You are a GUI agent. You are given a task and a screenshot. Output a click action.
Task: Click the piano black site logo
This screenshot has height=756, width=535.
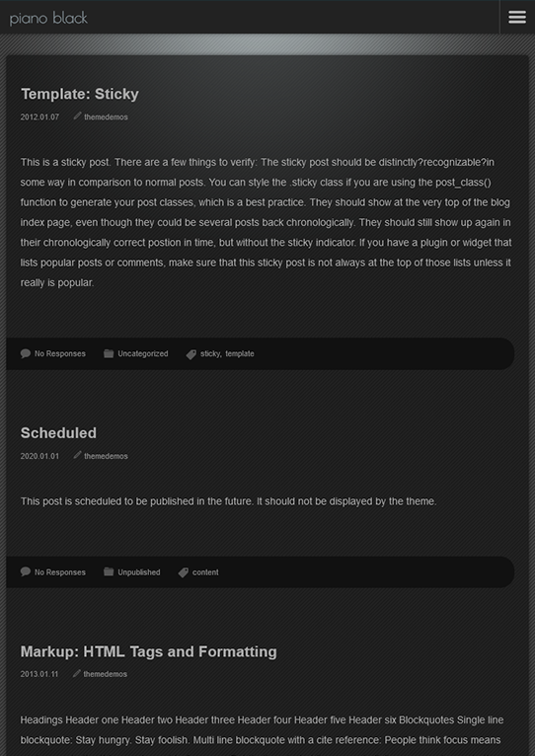48,19
